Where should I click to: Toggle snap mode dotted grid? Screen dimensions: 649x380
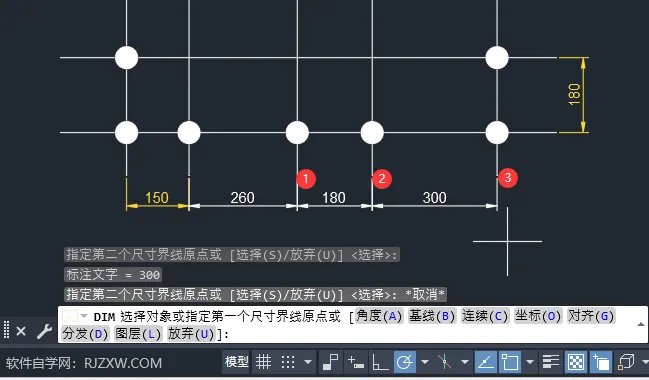coord(288,362)
